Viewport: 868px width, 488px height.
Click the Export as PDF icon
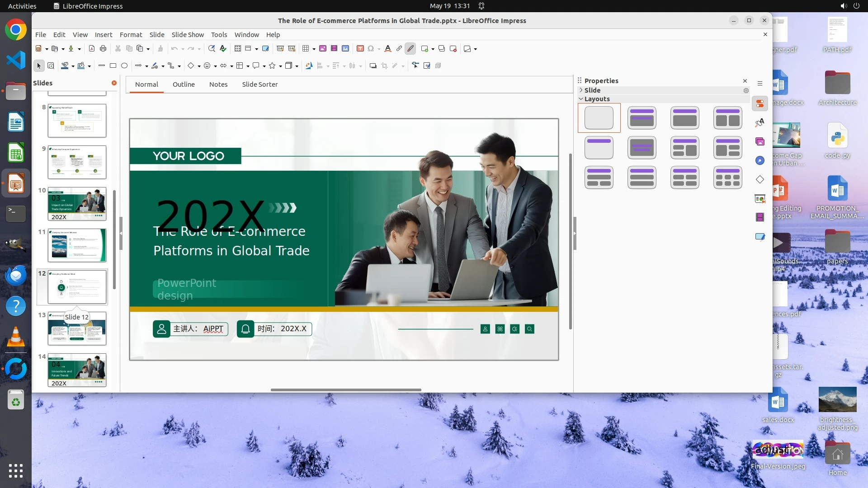coord(92,49)
